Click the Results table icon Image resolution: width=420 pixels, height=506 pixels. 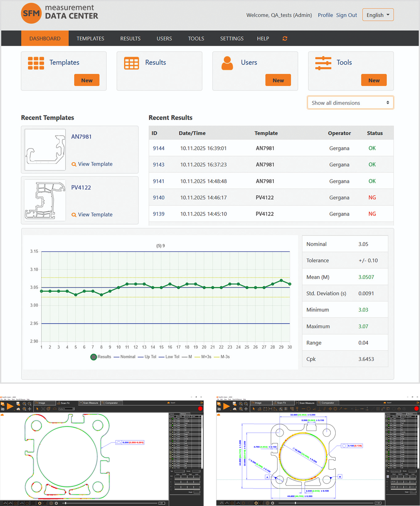[131, 63]
